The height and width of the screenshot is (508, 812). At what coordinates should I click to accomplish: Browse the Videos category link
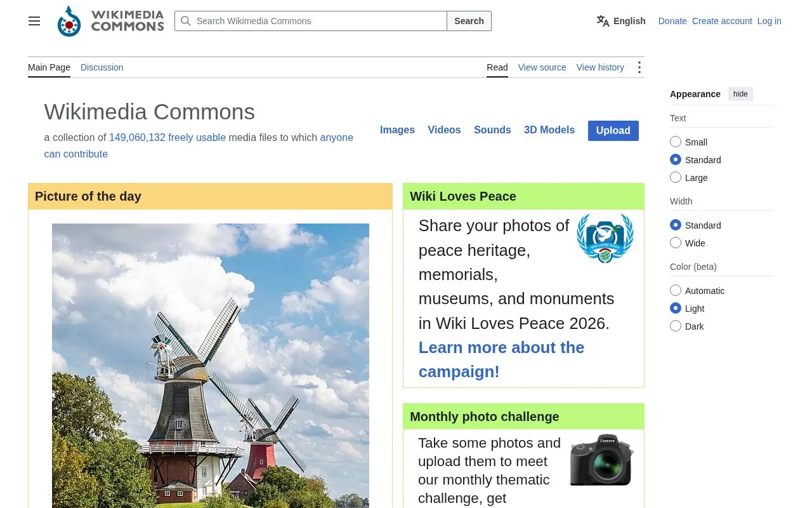click(444, 130)
